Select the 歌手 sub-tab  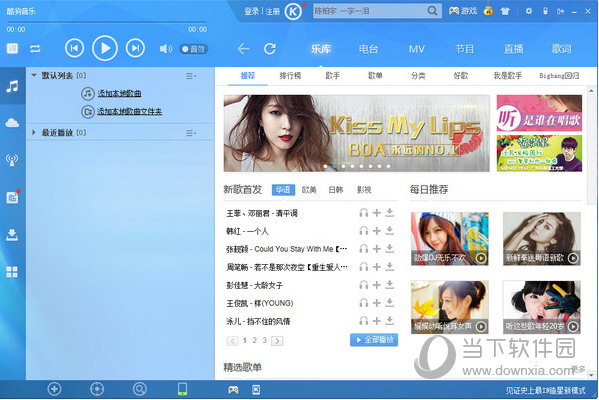[x=333, y=76]
